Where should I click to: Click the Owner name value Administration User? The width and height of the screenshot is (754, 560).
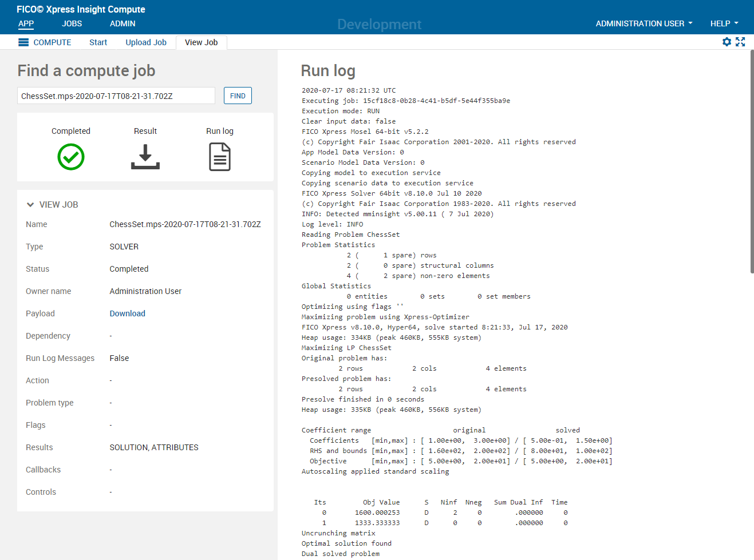145,291
